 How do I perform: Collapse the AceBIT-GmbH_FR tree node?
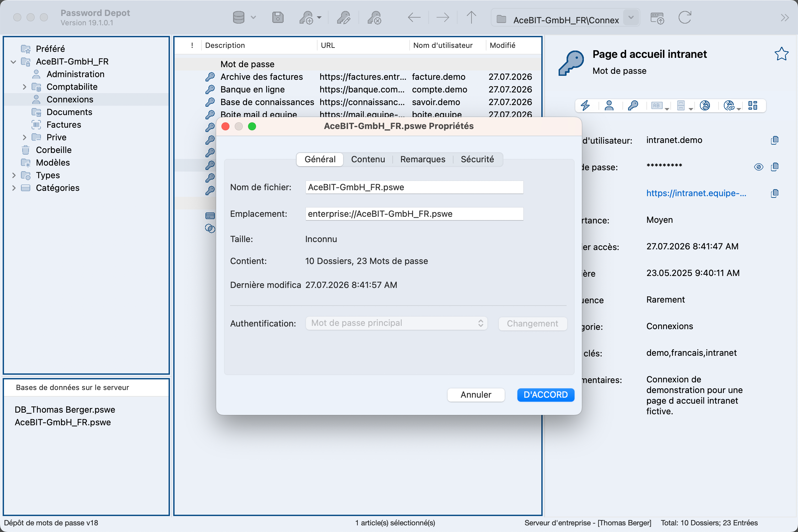(x=14, y=62)
